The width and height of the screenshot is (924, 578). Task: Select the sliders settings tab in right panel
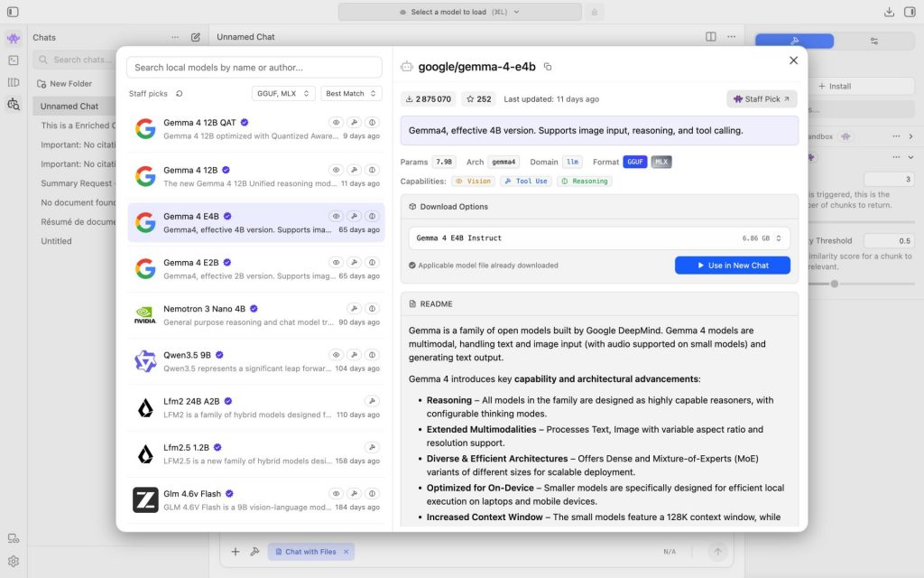click(873, 41)
